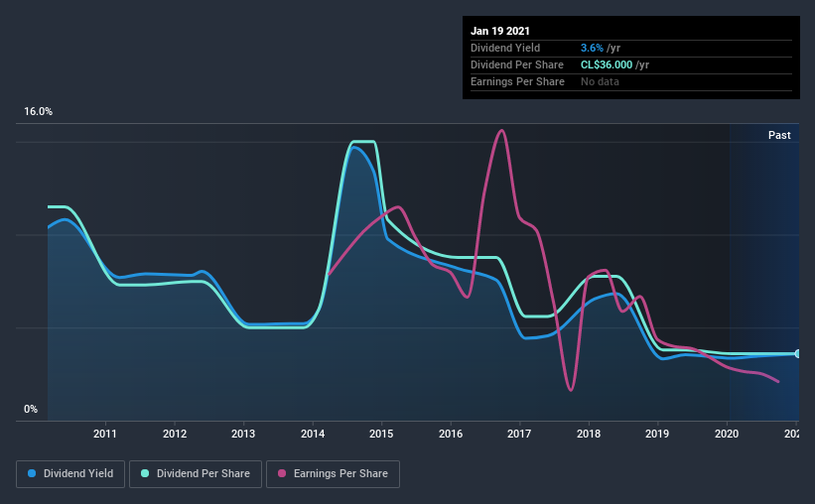Image resolution: width=815 pixels, height=504 pixels.
Task: Click the CL$36.000 dividend per share value
Action: click(607, 64)
